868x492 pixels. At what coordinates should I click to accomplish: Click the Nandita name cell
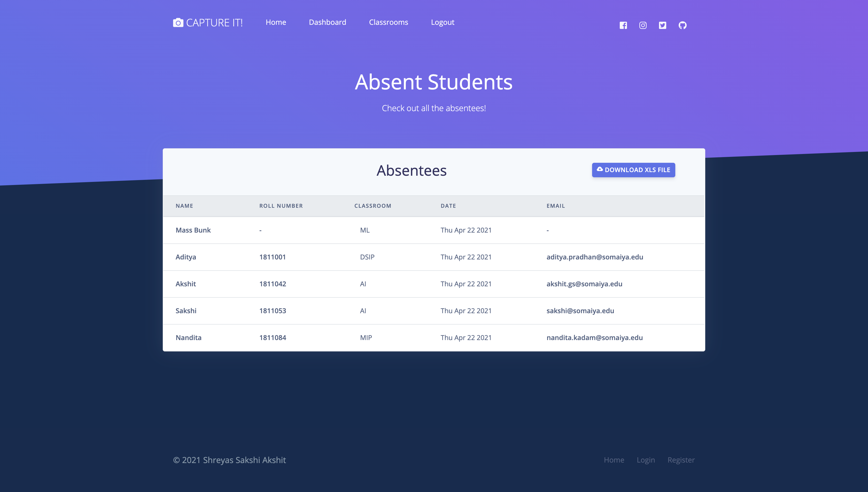pyautogui.click(x=189, y=337)
